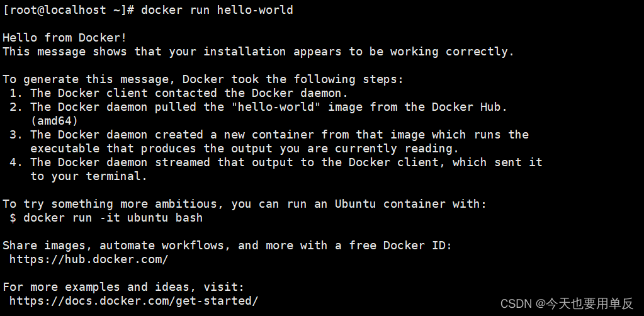Click the "Hello from Docker!" line
Screen dimensions: 644x316
pyautogui.click(x=64, y=38)
